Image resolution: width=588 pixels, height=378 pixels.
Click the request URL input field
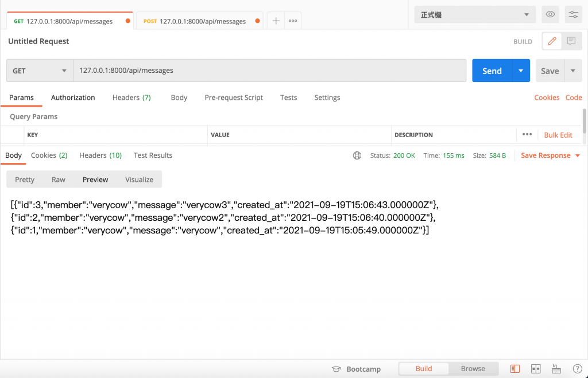(270, 71)
